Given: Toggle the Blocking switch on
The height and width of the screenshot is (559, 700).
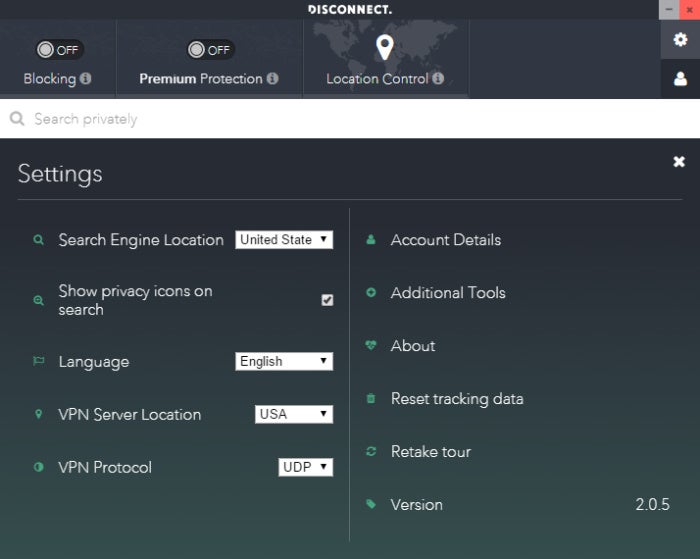Looking at the screenshot, I should point(59,50).
